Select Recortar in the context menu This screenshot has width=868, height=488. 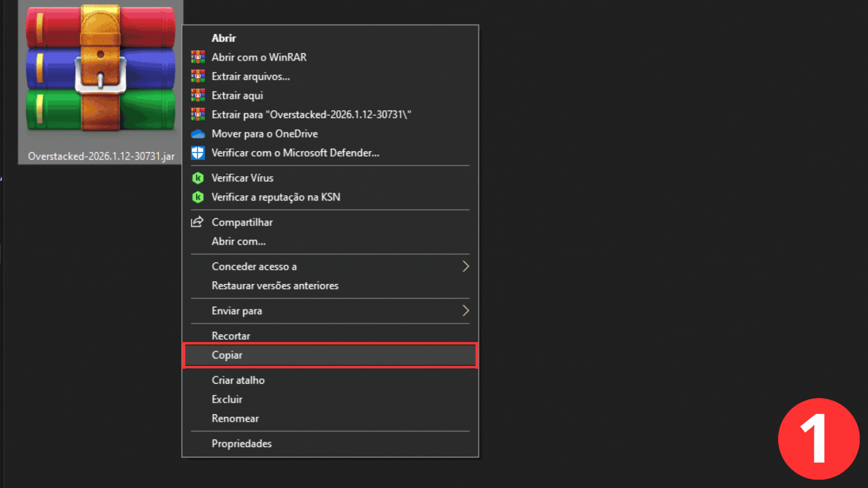[231, 336]
